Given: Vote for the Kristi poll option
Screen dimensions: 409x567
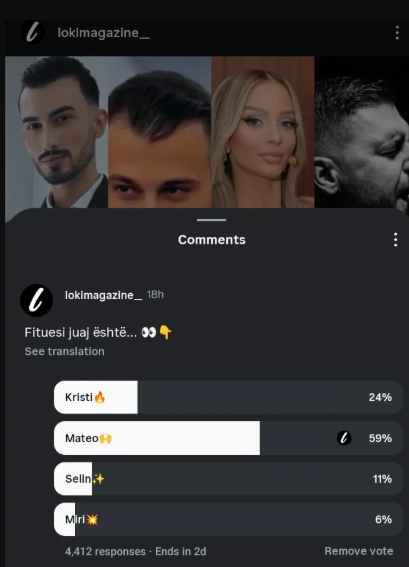Looking at the screenshot, I should (228, 397).
